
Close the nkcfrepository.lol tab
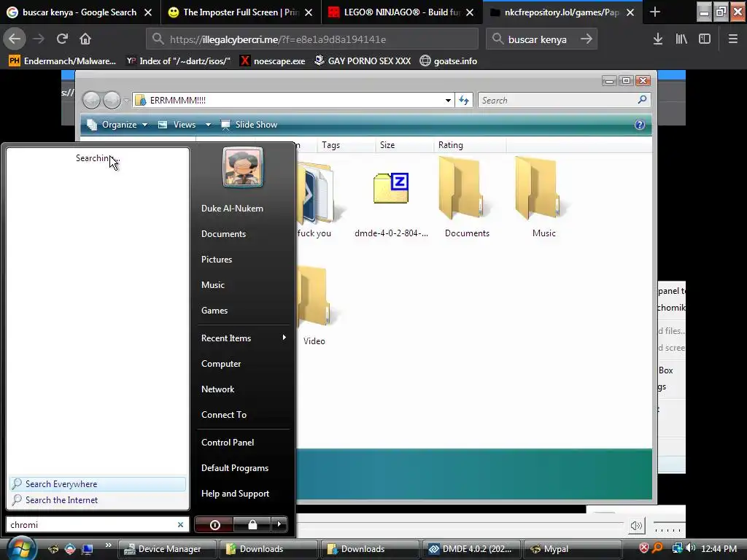click(x=630, y=12)
